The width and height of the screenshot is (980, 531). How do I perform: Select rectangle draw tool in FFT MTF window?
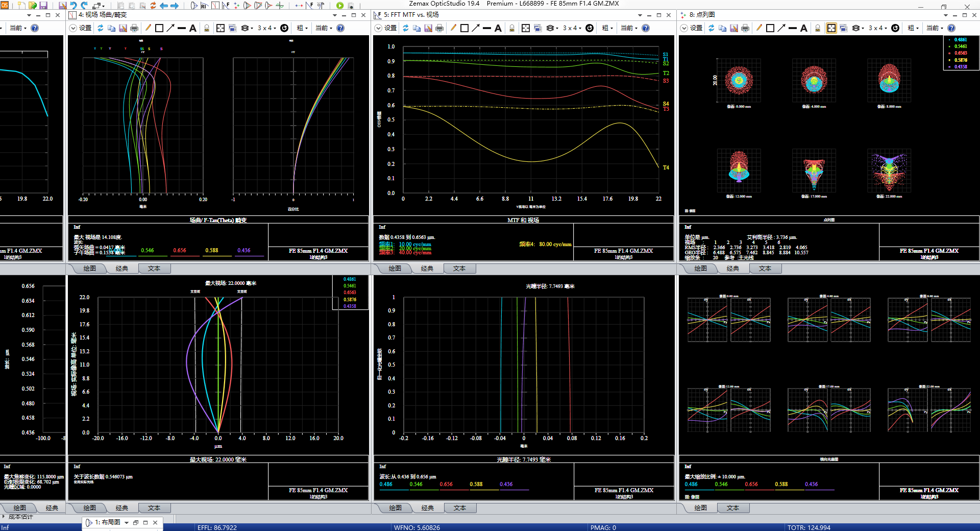pos(464,28)
